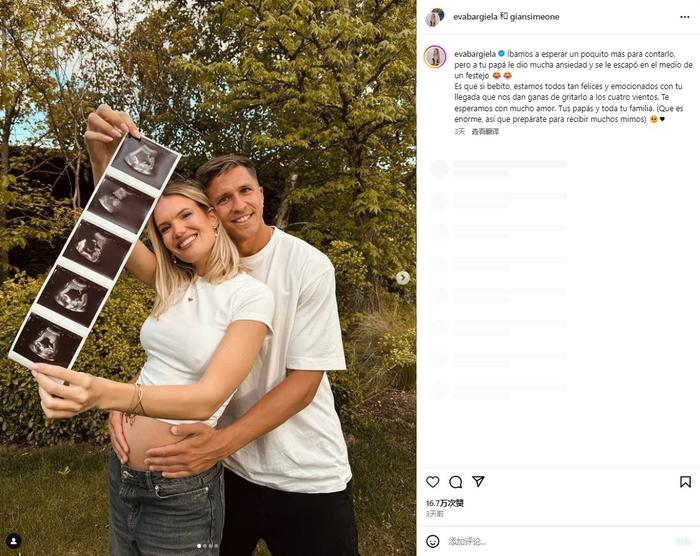Screen dimensions: 700x556
Task: Select second carousel dot indicator
Action: point(205,546)
